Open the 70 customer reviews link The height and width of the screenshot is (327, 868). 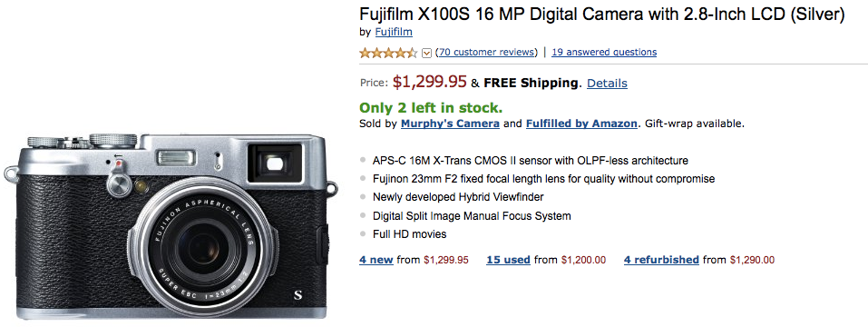[487, 52]
